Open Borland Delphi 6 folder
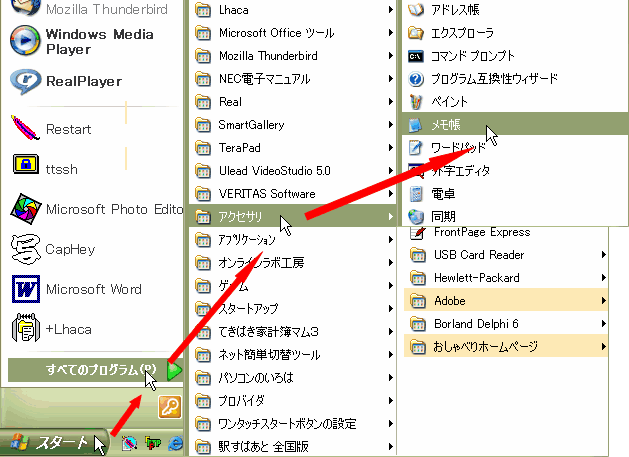Screen dimensions: 629x457 (506, 323)
